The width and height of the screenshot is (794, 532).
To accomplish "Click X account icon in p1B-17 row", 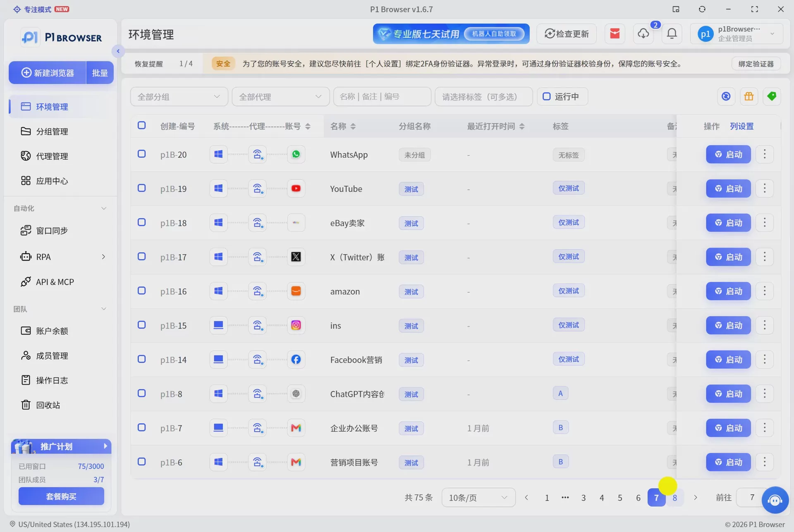I will (x=296, y=257).
